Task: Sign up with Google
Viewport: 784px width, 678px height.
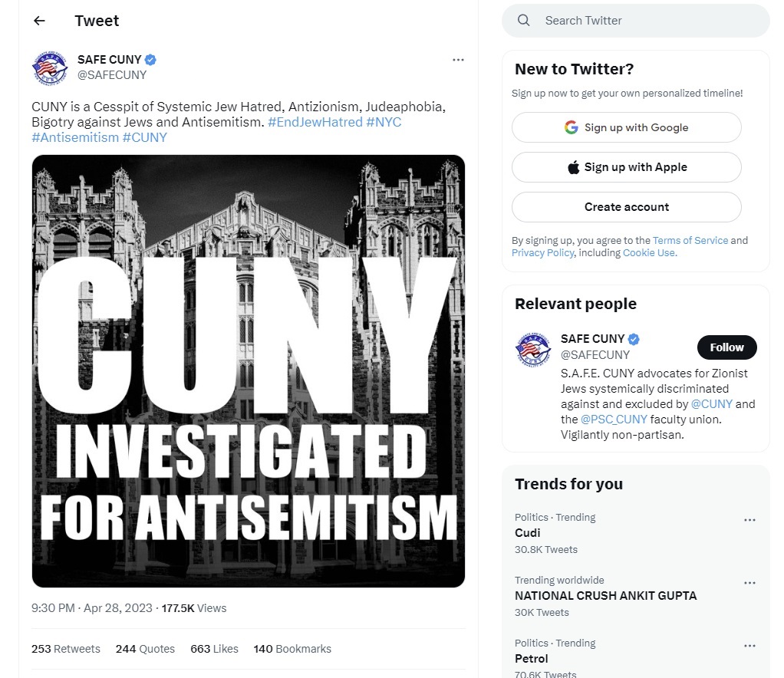Action: [x=626, y=127]
